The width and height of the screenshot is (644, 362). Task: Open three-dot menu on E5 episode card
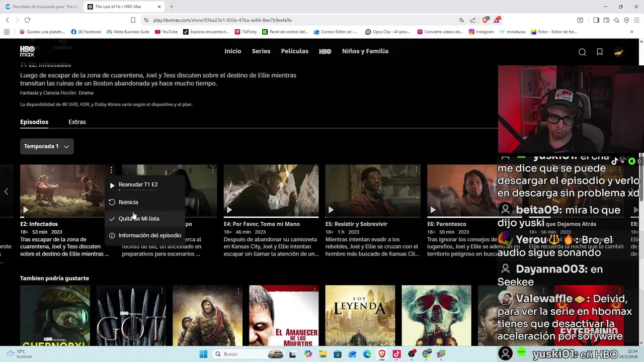pos(417,170)
